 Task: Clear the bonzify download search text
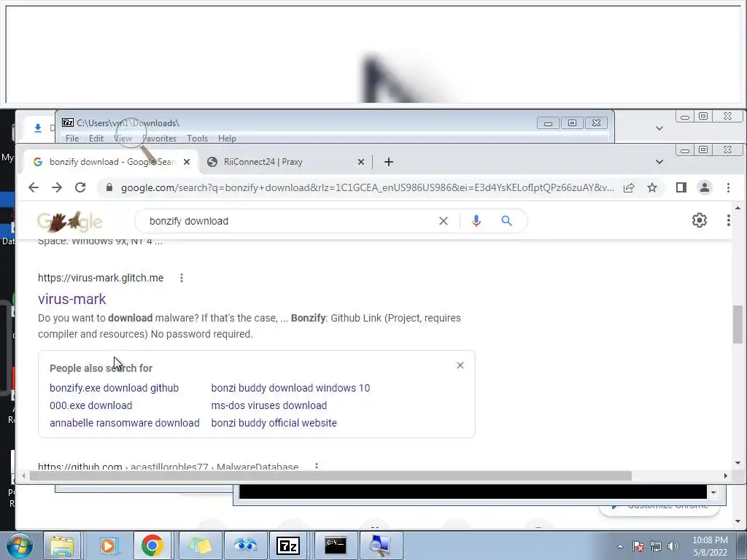click(444, 221)
